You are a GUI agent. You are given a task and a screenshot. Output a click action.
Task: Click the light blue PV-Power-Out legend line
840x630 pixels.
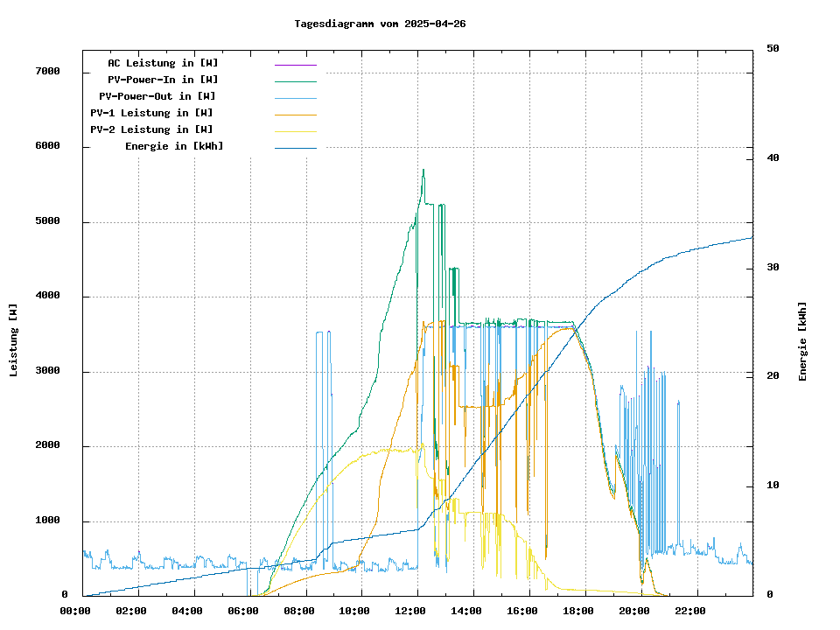(x=295, y=98)
